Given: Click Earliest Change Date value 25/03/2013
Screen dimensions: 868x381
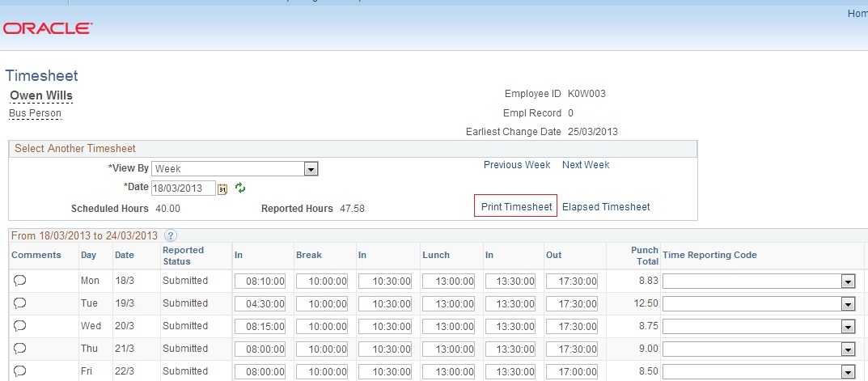Looking at the screenshot, I should click(x=593, y=133).
